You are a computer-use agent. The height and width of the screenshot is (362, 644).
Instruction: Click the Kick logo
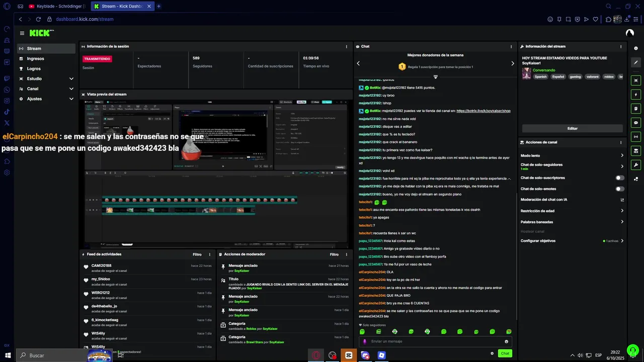coord(40,33)
